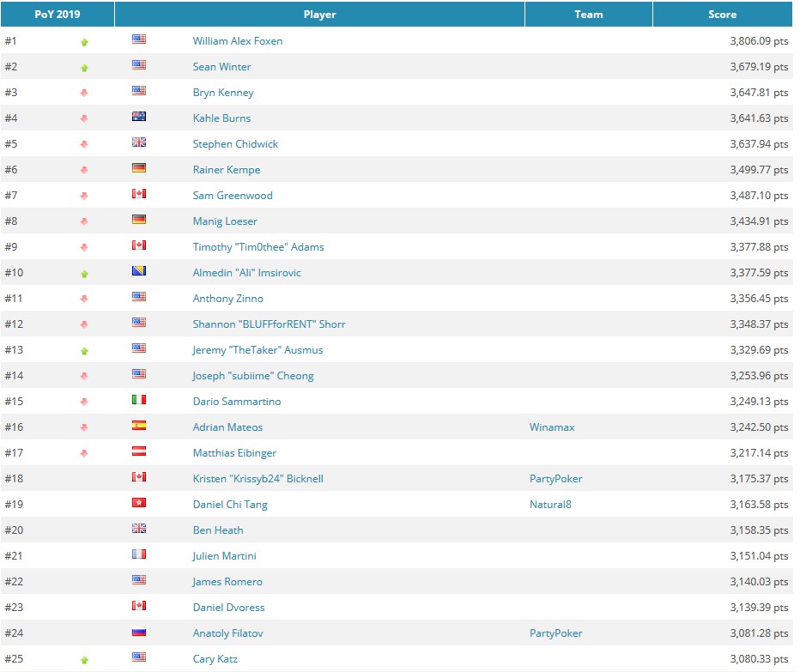
Task: Click rank number "#18"
Action: [x=14, y=479]
